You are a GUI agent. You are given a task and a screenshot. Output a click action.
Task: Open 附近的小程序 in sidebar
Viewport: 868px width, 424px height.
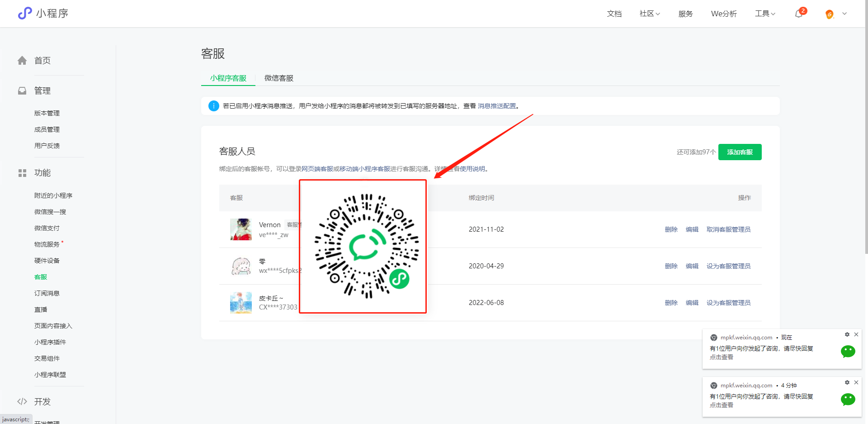coord(53,195)
